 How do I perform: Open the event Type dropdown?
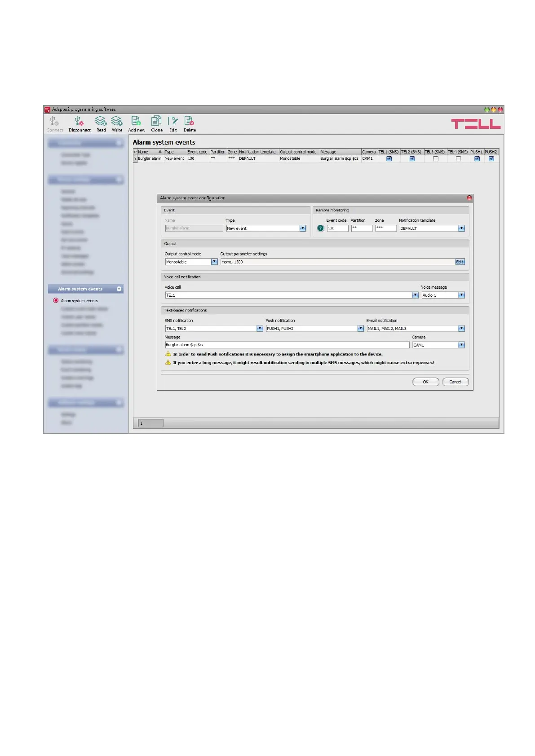[x=303, y=228]
